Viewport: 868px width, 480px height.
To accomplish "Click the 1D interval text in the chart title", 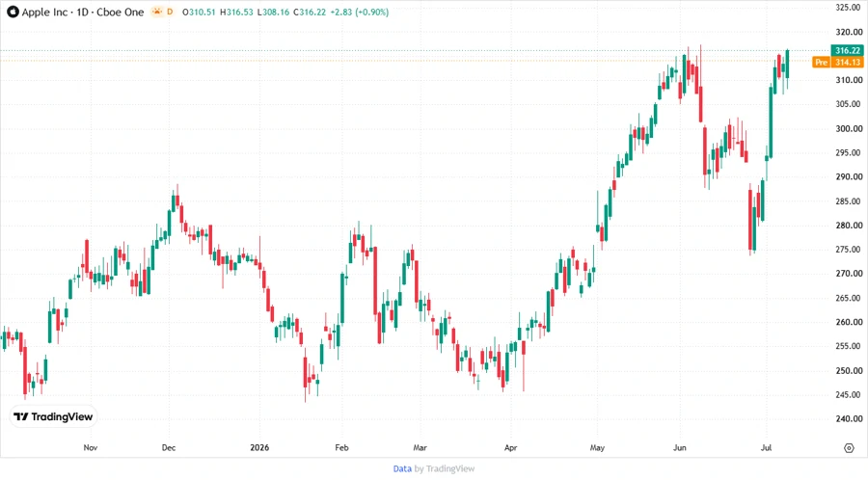I will [x=83, y=12].
